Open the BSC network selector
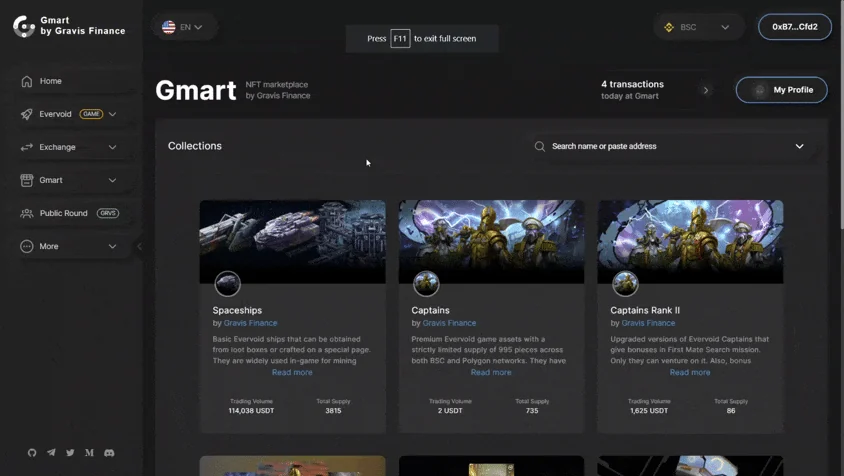Screen dimensions: 844x476 pyautogui.click(x=698, y=27)
